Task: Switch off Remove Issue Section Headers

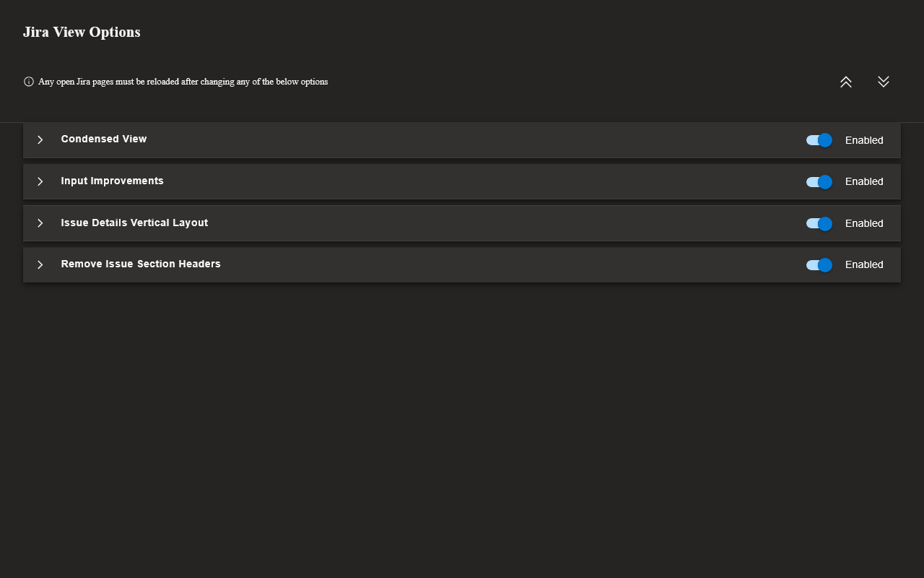Action: (819, 265)
